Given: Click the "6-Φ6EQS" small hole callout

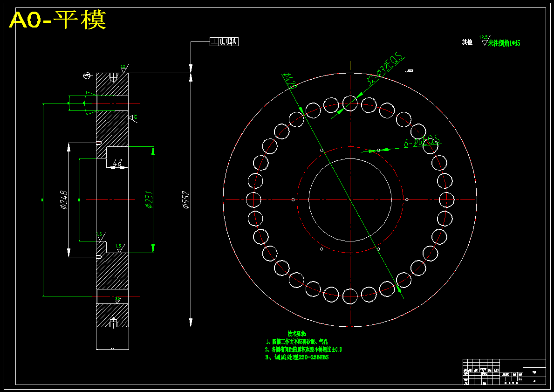Looking at the screenshot, I should tap(422, 141).
